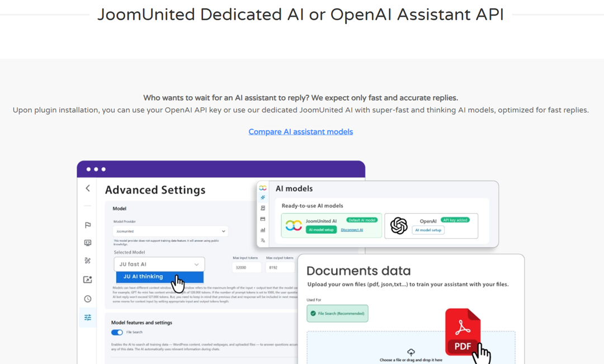Screen dimensions: 604x364
Task: Click the back arrow in Advanced Settings sidebar
Action: pyautogui.click(x=88, y=188)
